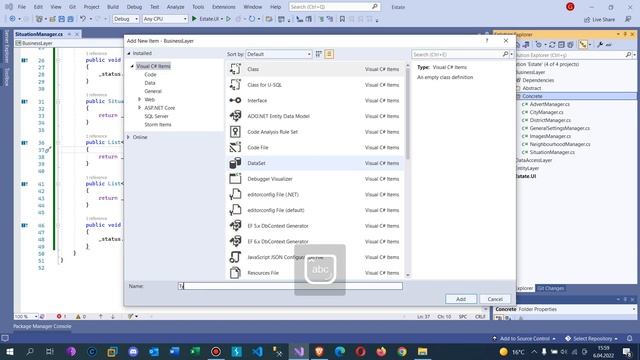
Task: Select NeighbourhoodManager.cs in Solution Explorer
Action: [560, 144]
